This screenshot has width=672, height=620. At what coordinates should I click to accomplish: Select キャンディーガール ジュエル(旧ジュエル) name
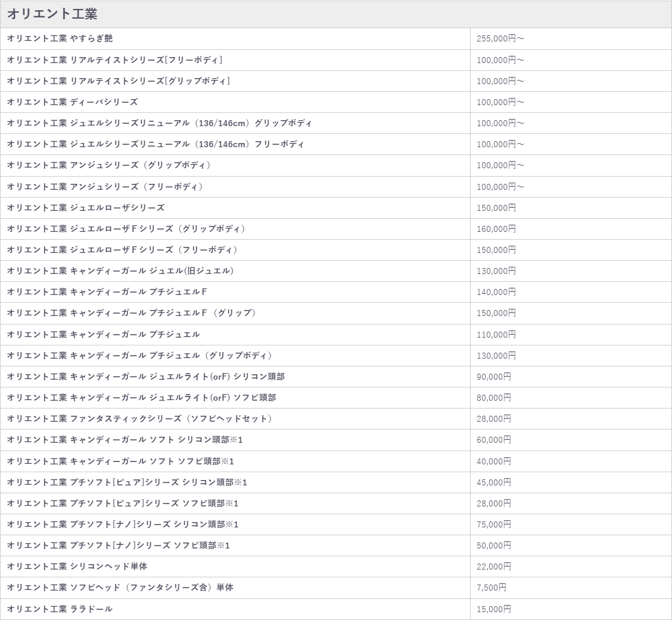point(120,271)
